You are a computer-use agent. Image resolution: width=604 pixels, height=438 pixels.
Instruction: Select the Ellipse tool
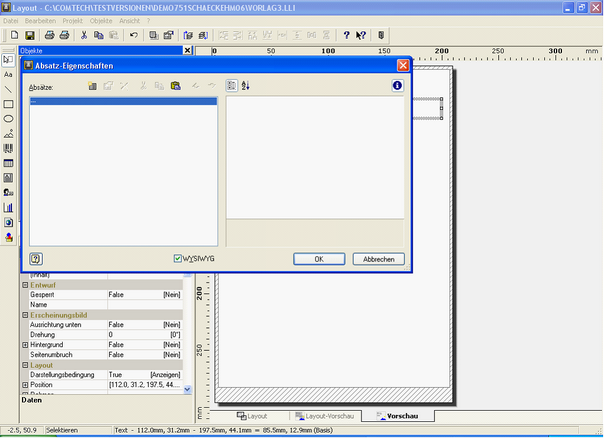coord(8,119)
